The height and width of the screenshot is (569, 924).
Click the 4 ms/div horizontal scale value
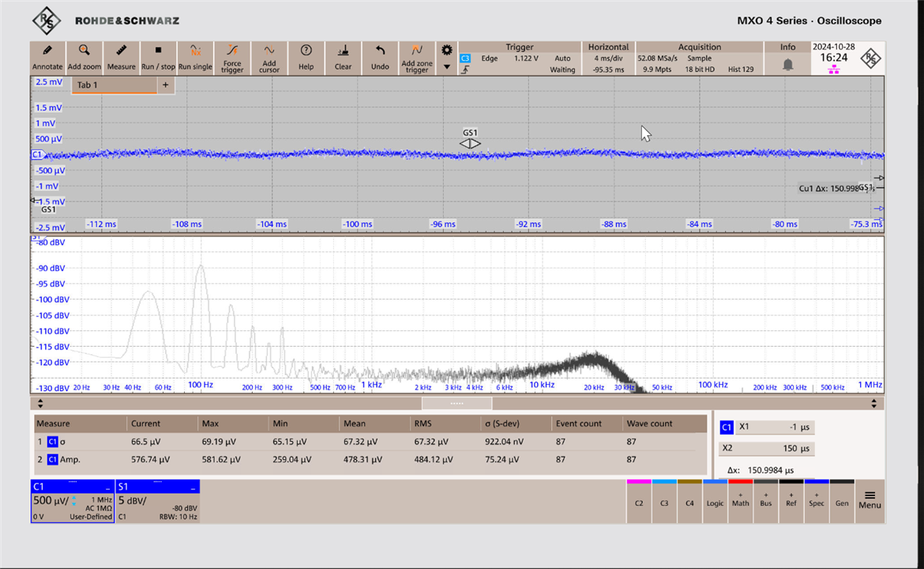pyautogui.click(x=608, y=58)
